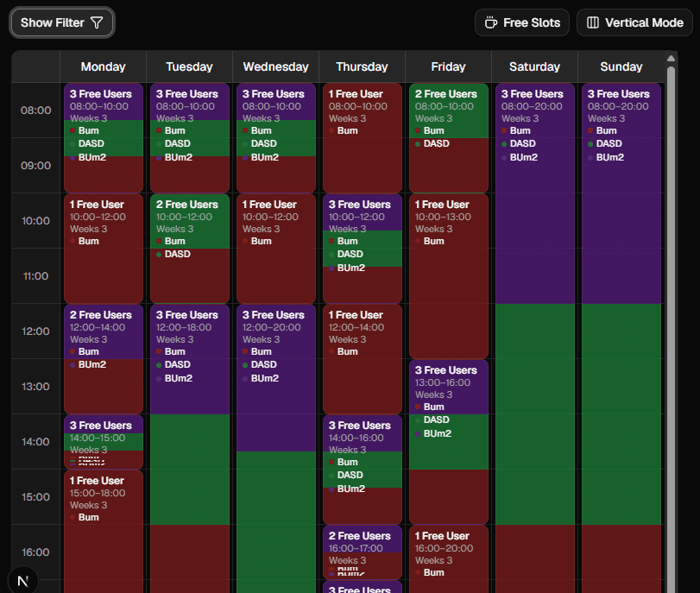The image size is (700, 593).
Task: Select the Thursday column header
Action: click(x=362, y=66)
